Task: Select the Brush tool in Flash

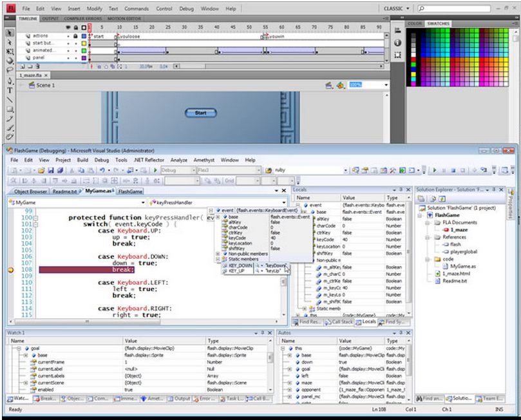Action: click(x=10, y=128)
